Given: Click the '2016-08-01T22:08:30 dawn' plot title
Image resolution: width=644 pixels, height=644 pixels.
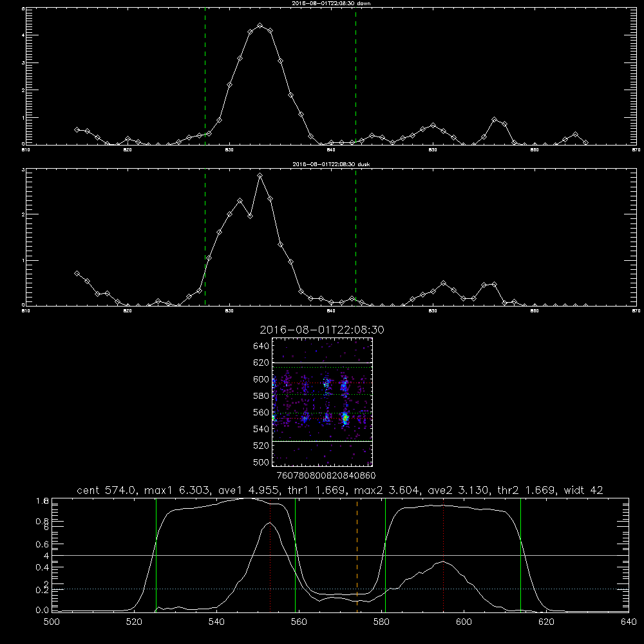Looking at the screenshot, I should [x=331, y=3].
